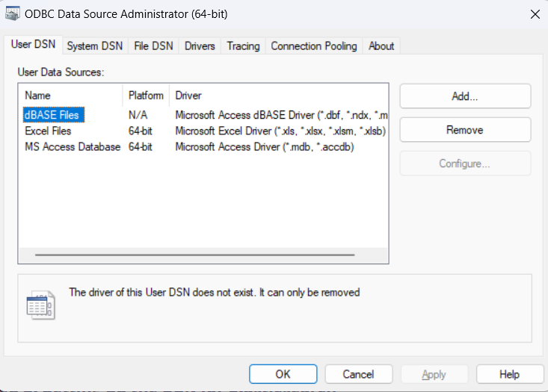The image size is (548, 392).
Task: Click the Configure... button
Action: pyautogui.click(x=465, y=164)
